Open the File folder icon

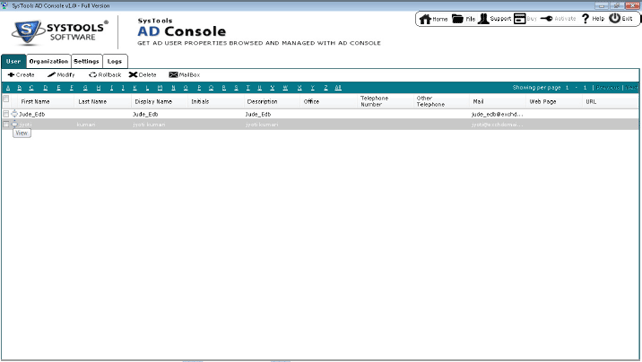[457, 19]
